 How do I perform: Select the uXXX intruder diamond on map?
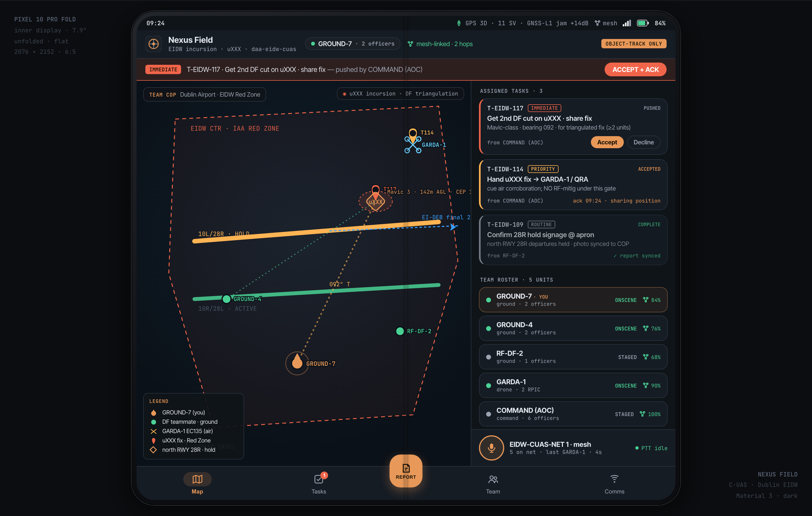point(375,202)
